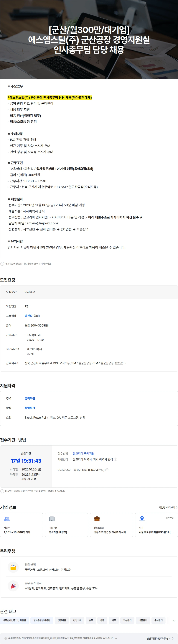Select the 학력무관 link

click(30, 408)
